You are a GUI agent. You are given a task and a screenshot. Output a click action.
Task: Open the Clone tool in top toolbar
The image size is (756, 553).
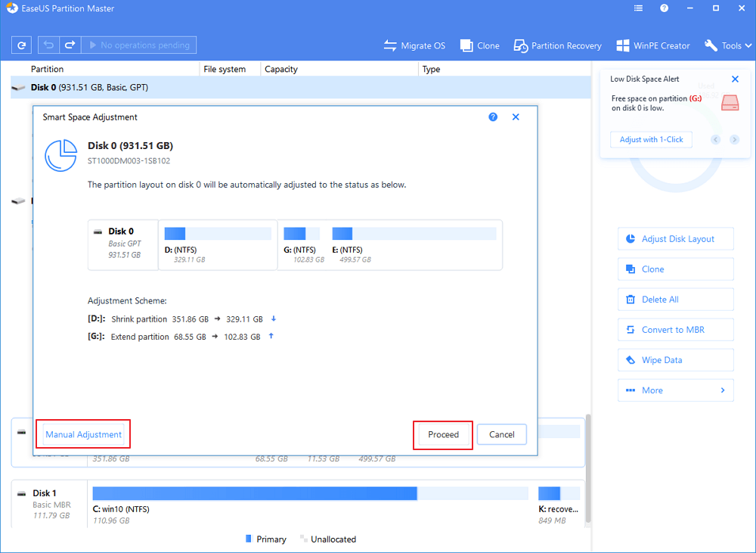pos(480,45)
